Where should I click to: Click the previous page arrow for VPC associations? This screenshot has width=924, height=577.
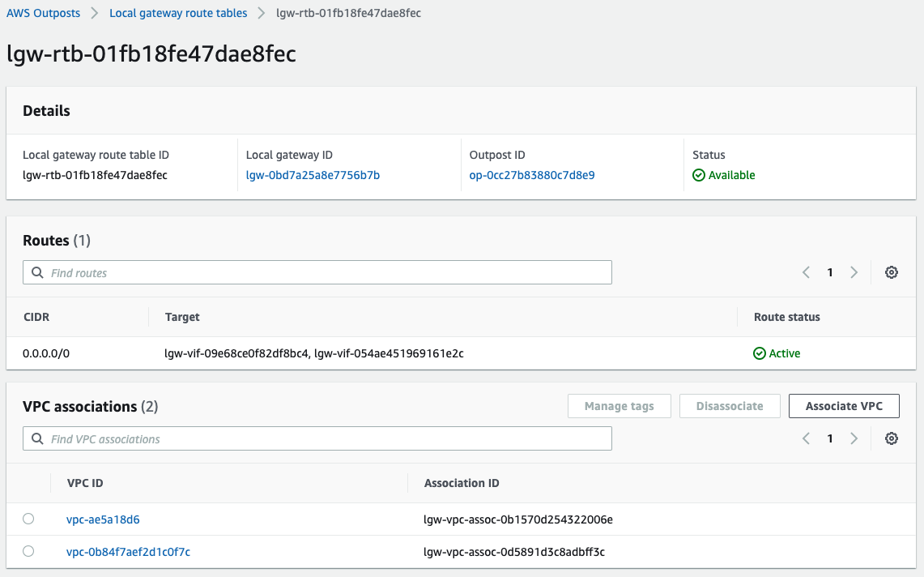pyautogui.click(x=806, y=438)
